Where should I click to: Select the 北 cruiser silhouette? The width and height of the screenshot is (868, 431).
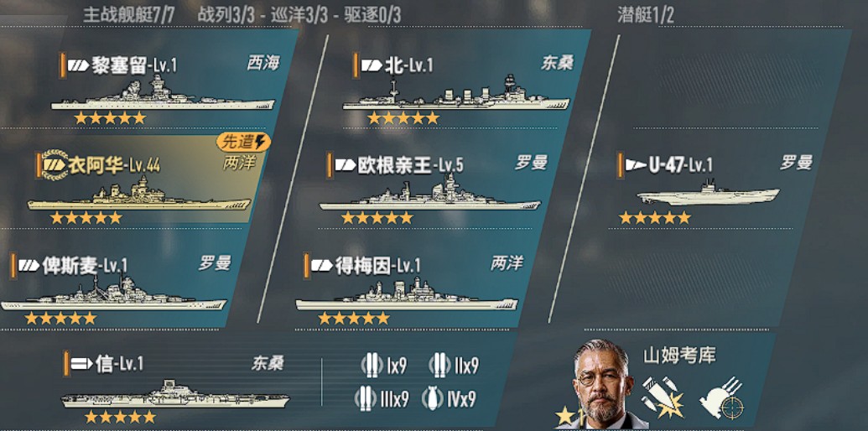coord(455,94)
